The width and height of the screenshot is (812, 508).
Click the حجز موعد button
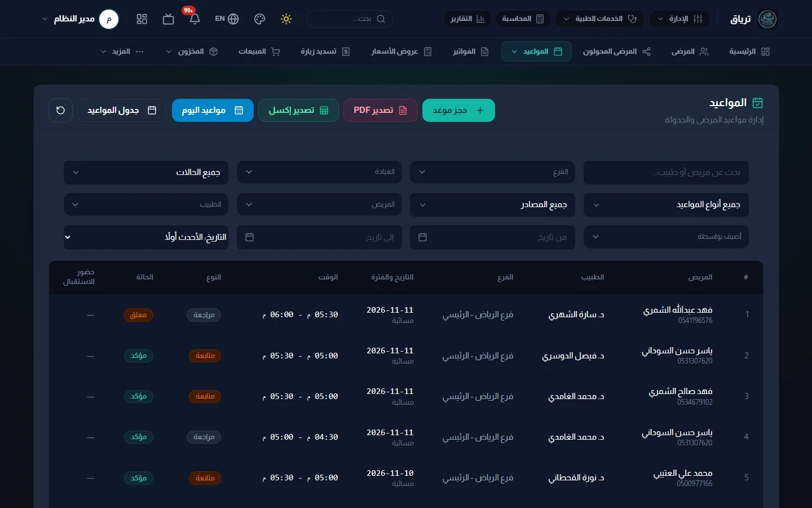click(458, 110)
